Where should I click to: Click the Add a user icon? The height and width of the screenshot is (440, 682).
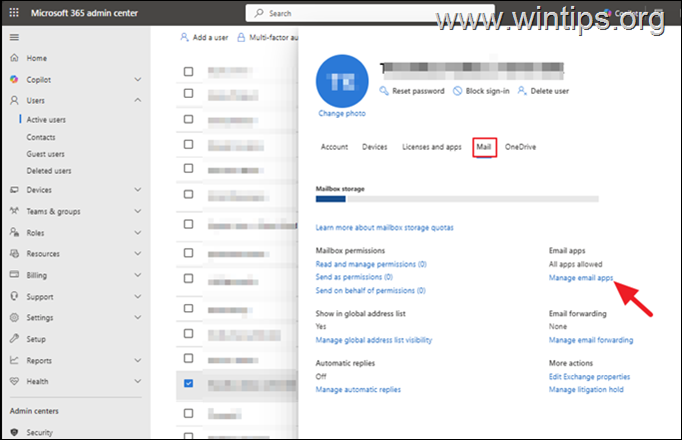(184, 37)
